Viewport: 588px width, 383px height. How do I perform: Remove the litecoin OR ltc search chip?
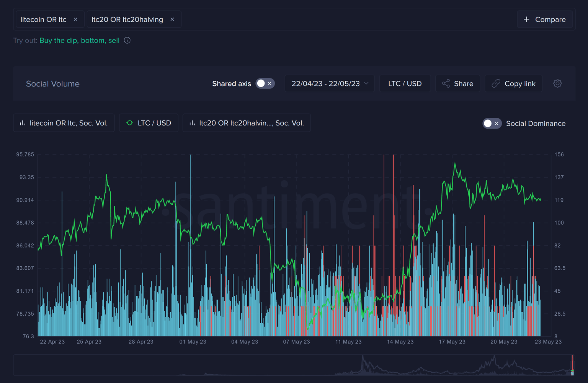tap(75, 19)
